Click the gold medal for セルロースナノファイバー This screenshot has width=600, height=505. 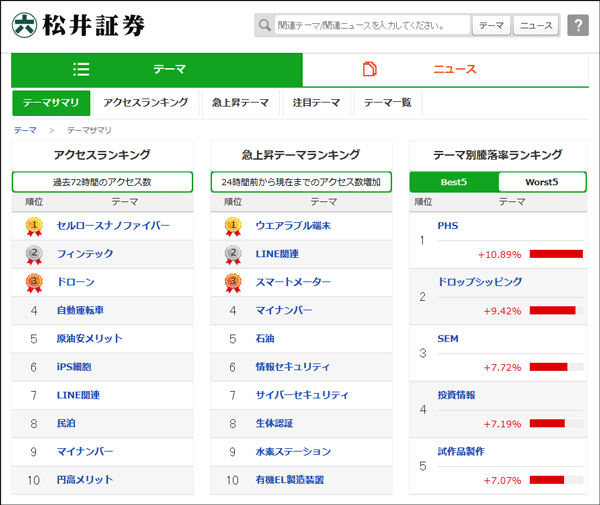tap(34, 226)
